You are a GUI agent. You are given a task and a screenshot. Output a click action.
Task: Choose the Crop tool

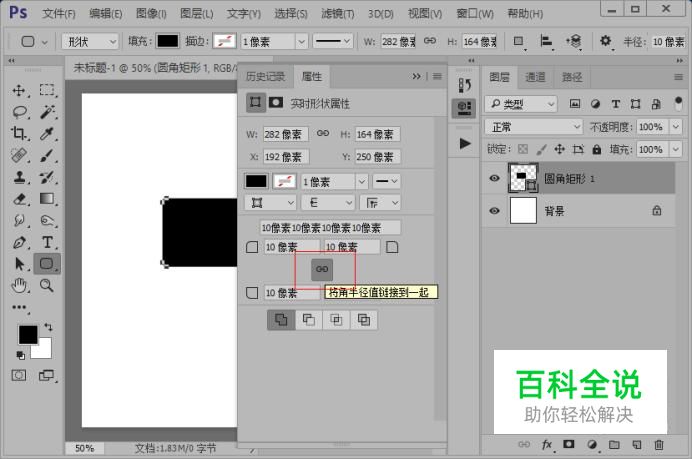[x=19, y=133]
